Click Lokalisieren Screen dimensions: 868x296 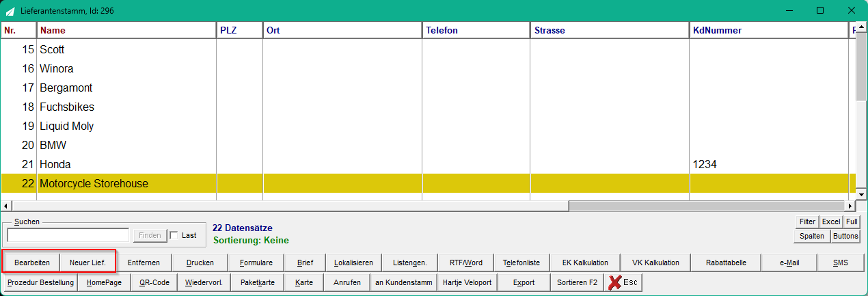click(x=354, y=263)
